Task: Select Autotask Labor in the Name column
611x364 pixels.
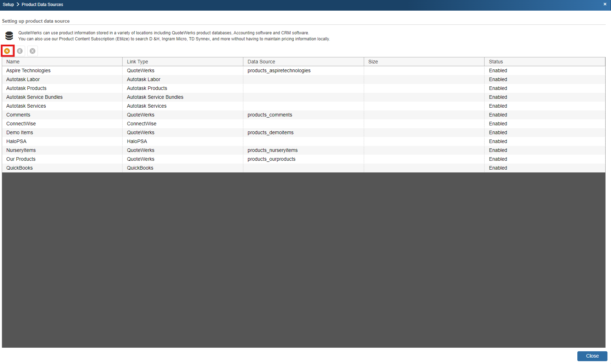Action: [23, 79]
